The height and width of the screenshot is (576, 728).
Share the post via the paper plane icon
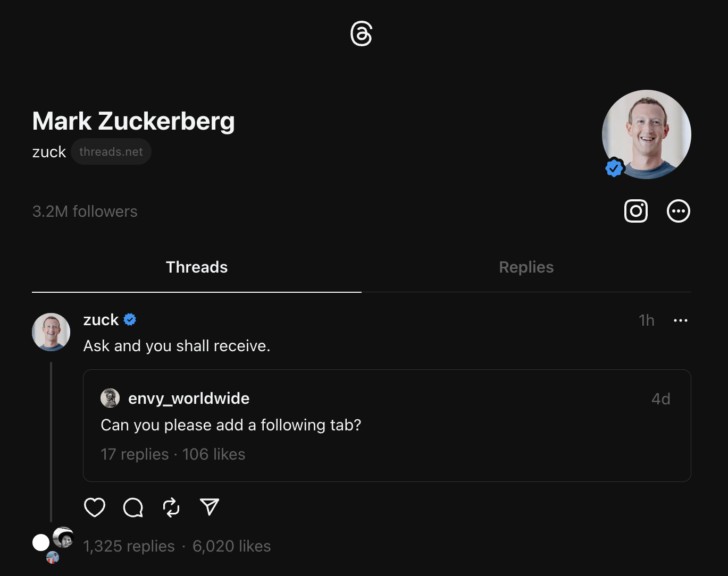tap(210, 507)
